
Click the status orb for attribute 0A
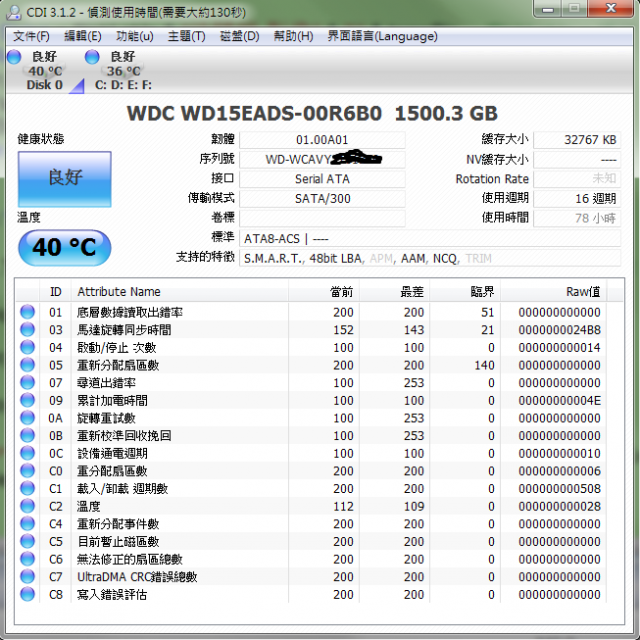[x=27, y=418]
